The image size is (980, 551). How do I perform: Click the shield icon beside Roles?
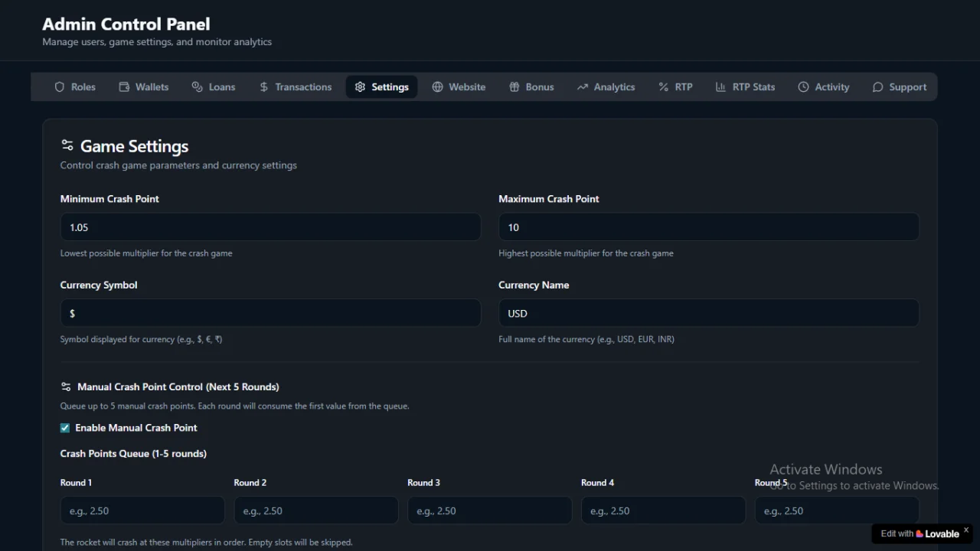coord(60,87)
